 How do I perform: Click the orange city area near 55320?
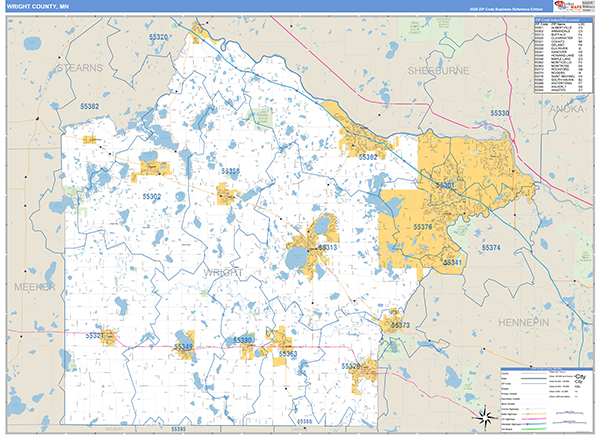201,33
